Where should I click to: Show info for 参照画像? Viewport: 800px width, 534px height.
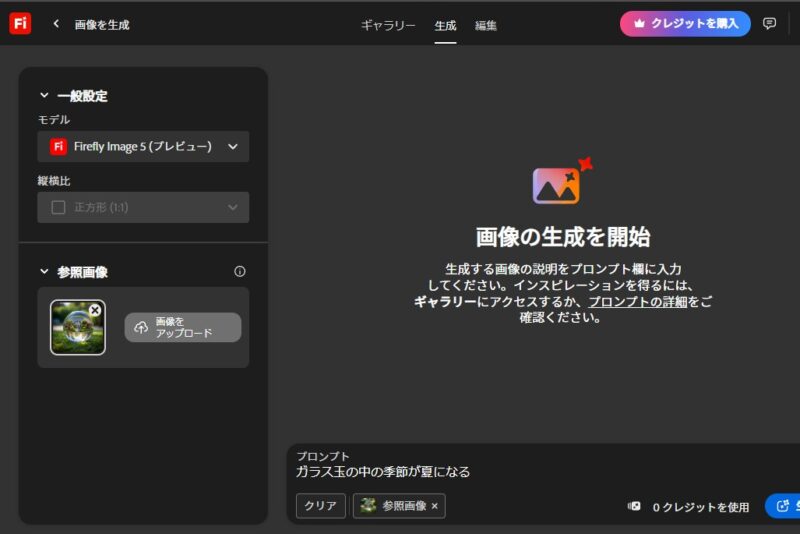(x=239, y=271)
